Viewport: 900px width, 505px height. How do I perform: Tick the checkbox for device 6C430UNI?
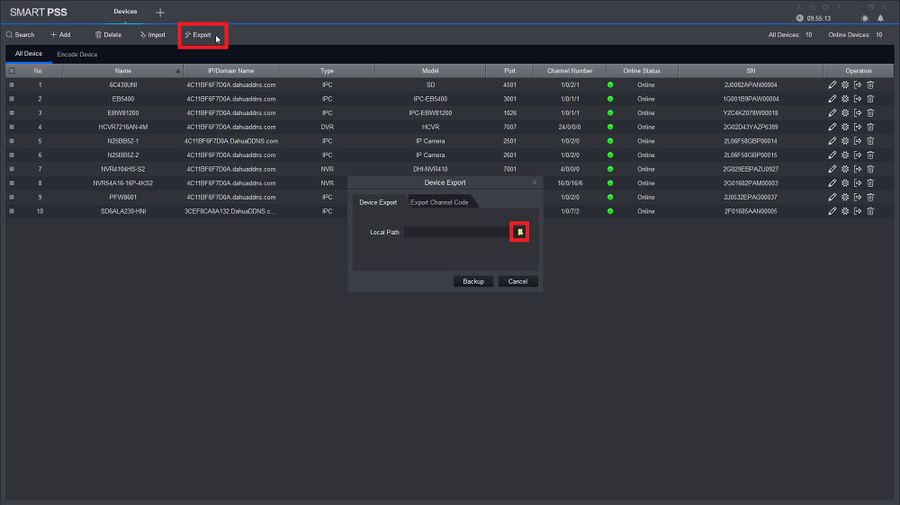coord(11,85)
